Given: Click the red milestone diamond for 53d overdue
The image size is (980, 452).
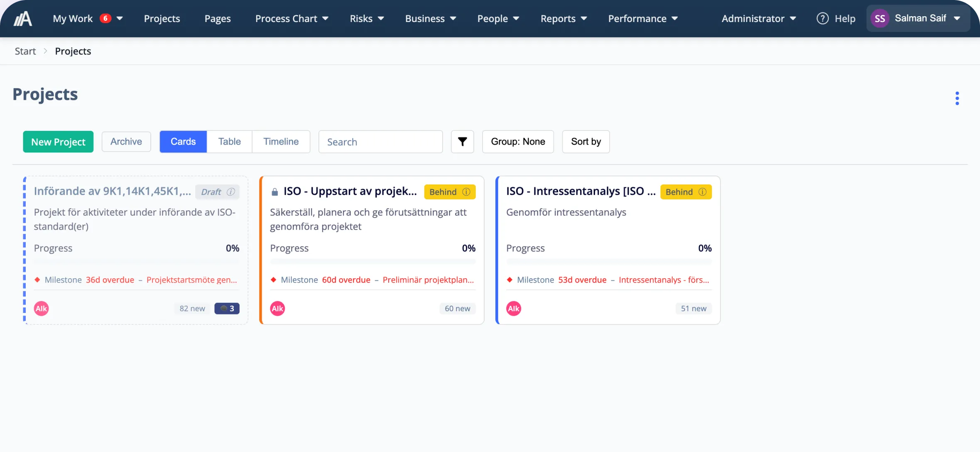Looking at the screenshot, I should tap(510, 280).
